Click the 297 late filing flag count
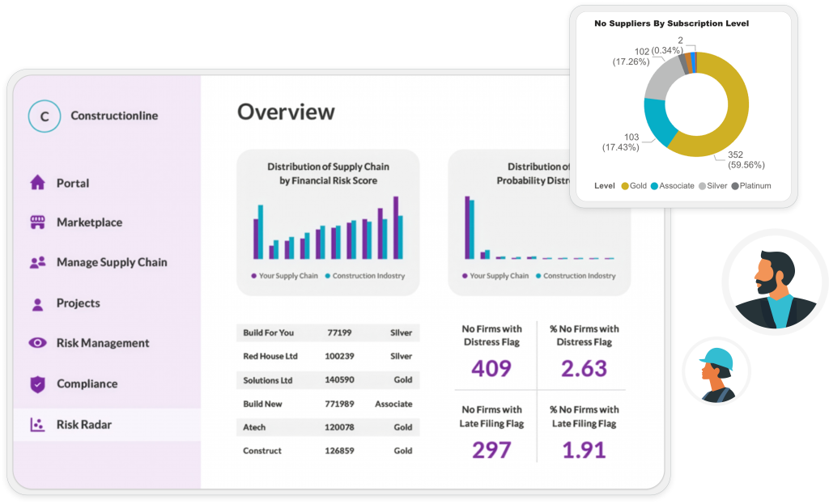Viewport: 829px width, 504px height. pyautogui.click(x=491, y=449)
